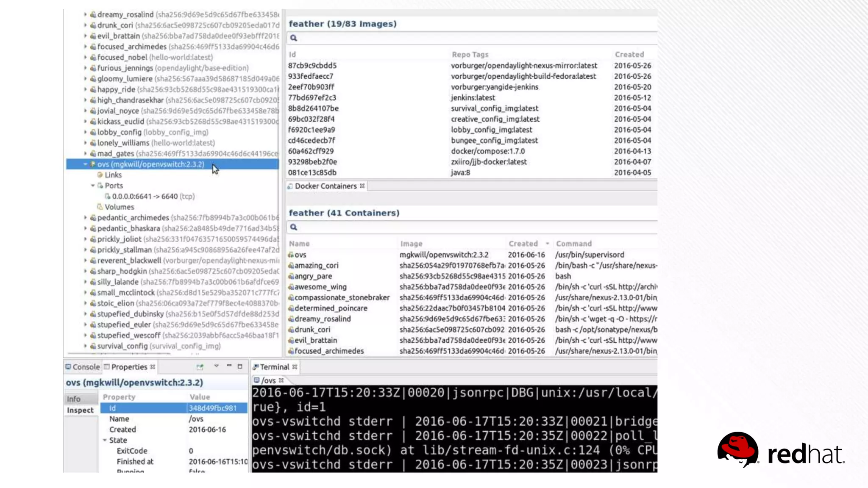Screen dimensions: 868x488
Task: Click the Volumes folder icon under ovs
Action: click(x=100, y=207)
